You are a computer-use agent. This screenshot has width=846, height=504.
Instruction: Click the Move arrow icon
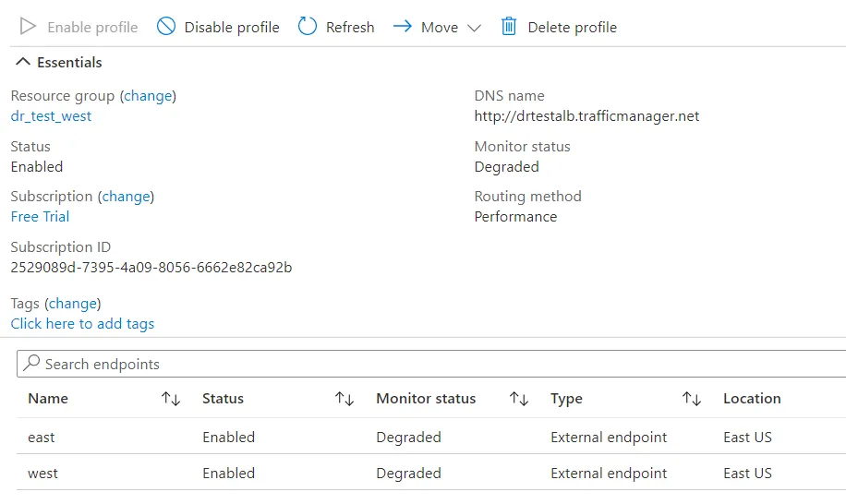click(402, 27)
